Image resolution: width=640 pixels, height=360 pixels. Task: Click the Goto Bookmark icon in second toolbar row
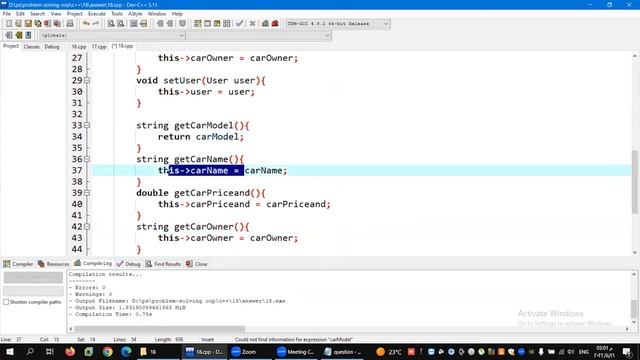(28, 35)
